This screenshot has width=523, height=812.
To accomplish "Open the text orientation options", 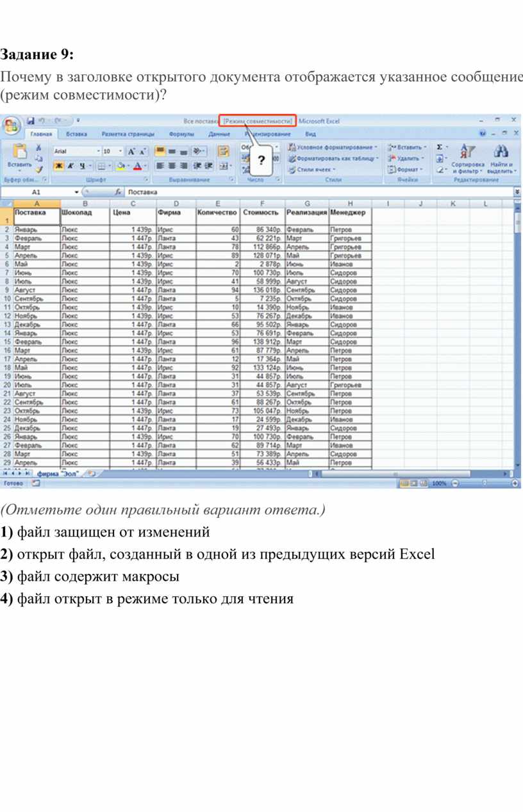I will (x=198, y=151).
